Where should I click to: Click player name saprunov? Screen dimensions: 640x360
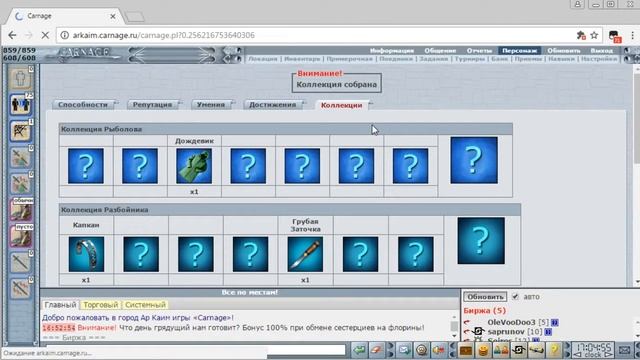pos(506,332)
